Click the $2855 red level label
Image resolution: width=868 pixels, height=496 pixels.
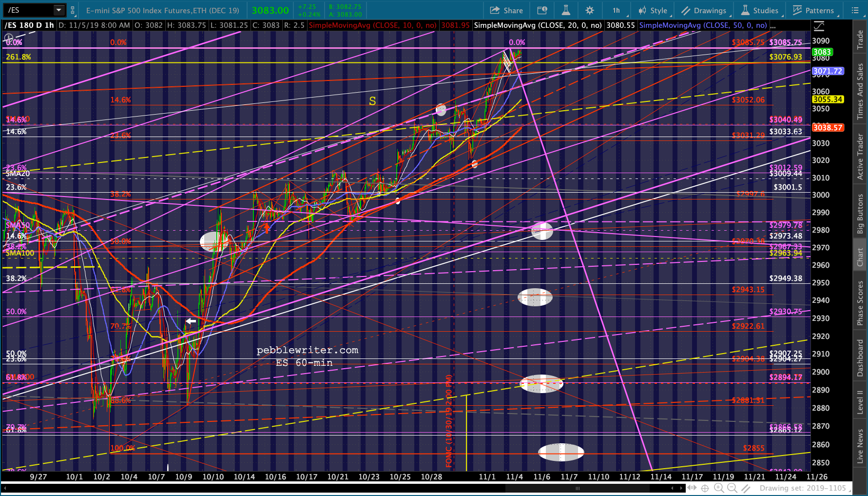[x=753, y=448]
